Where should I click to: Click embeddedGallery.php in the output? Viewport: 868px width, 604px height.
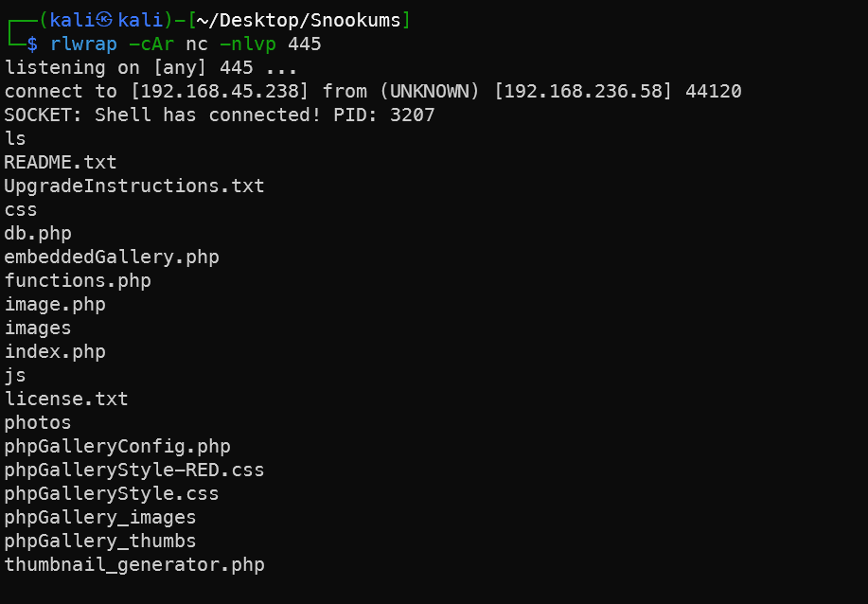112,257
